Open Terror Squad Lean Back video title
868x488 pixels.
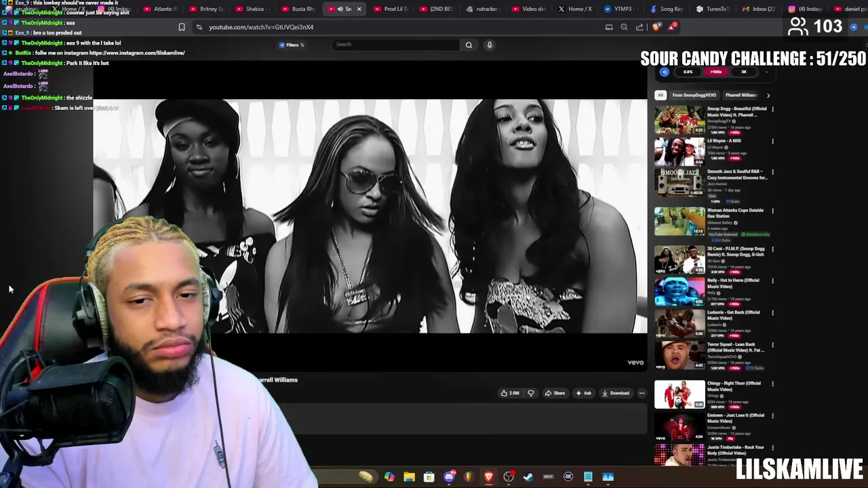(x=736, y=347)
